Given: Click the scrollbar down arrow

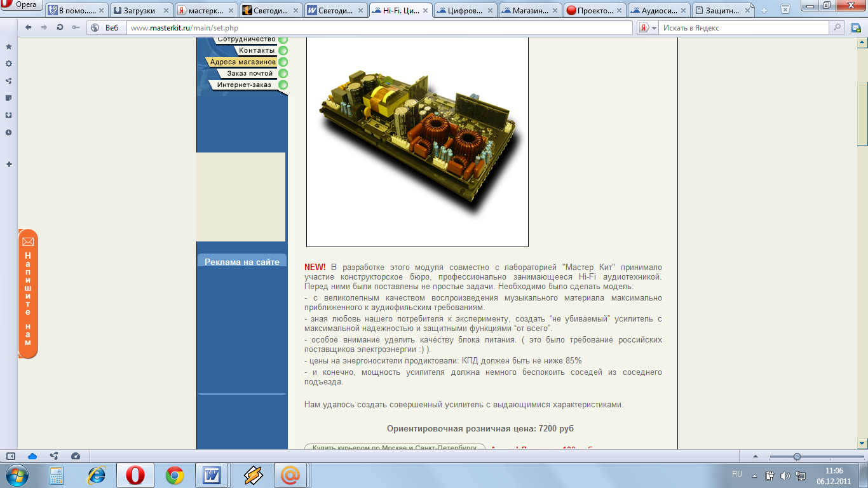Looking at the screenshot, I should tap(862, 443).
